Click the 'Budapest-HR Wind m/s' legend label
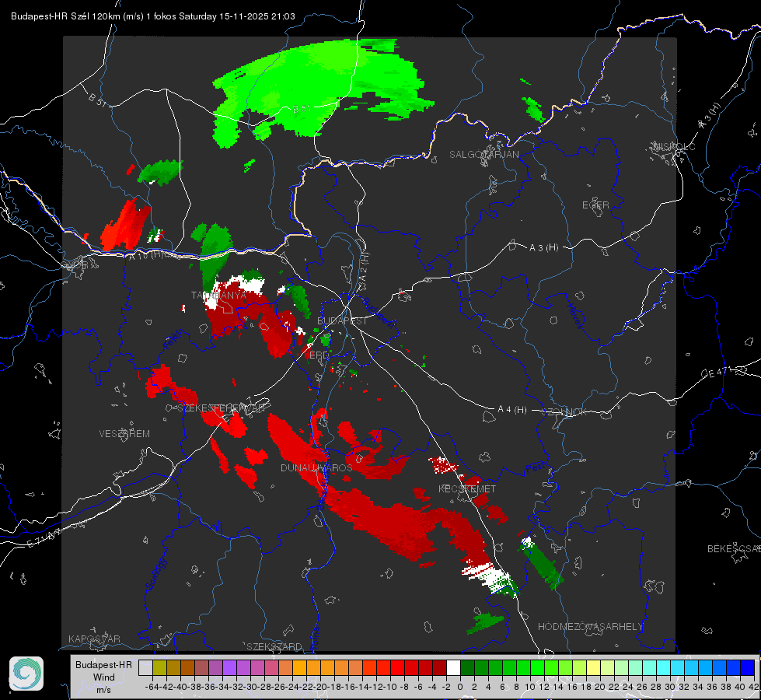Image resolution: width=761 pixels, height=700 pixels. click(103, 677)
